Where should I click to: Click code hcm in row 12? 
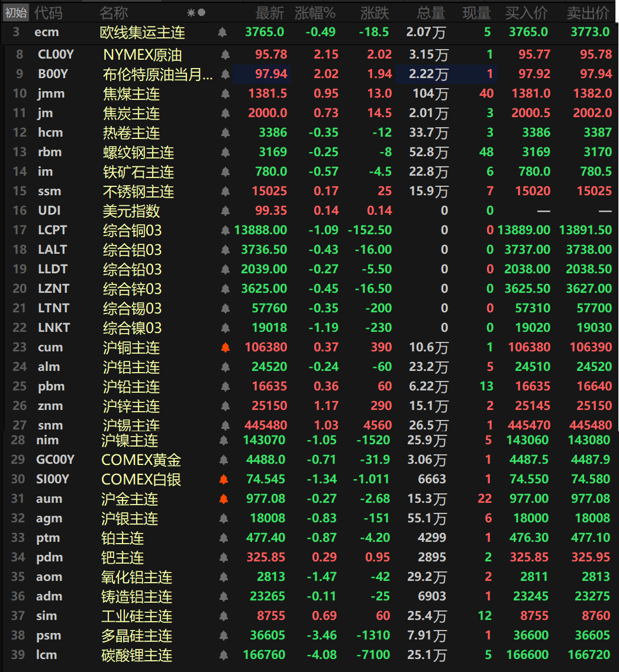(x=50, y=133)
